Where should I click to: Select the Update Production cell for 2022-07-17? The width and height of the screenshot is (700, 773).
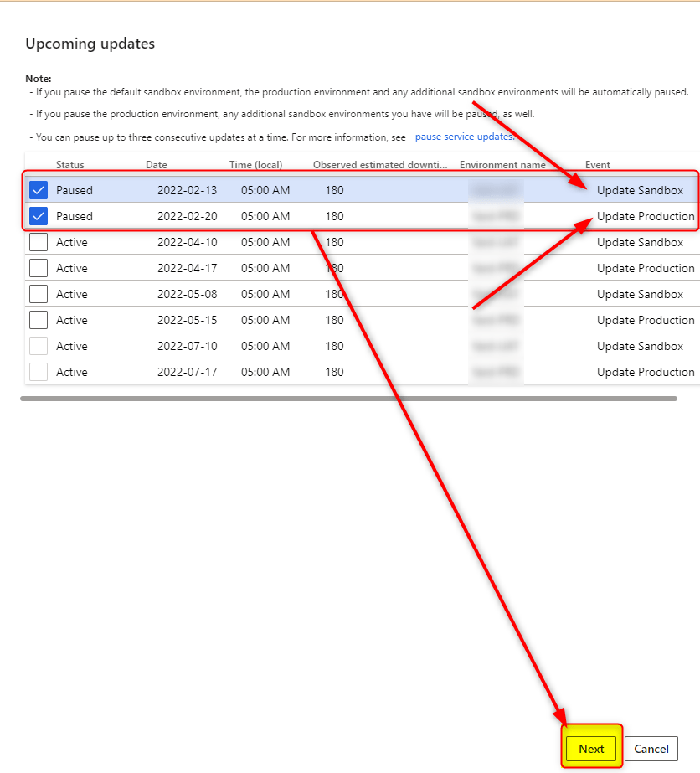(x=646, y=372)
